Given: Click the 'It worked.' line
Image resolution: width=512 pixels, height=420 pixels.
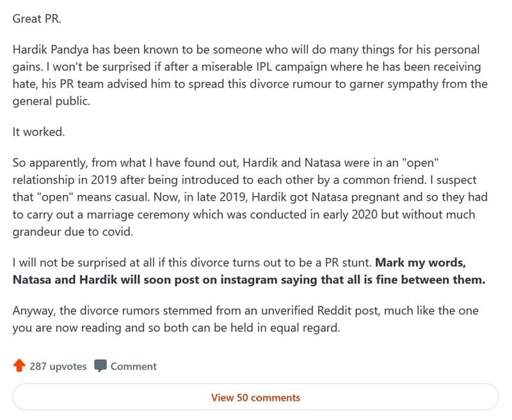Looking at the screenshot, I should (39, 132).
